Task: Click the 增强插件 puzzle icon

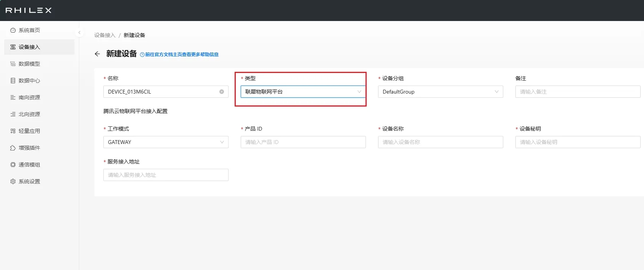Action: [x=13, y=148]
